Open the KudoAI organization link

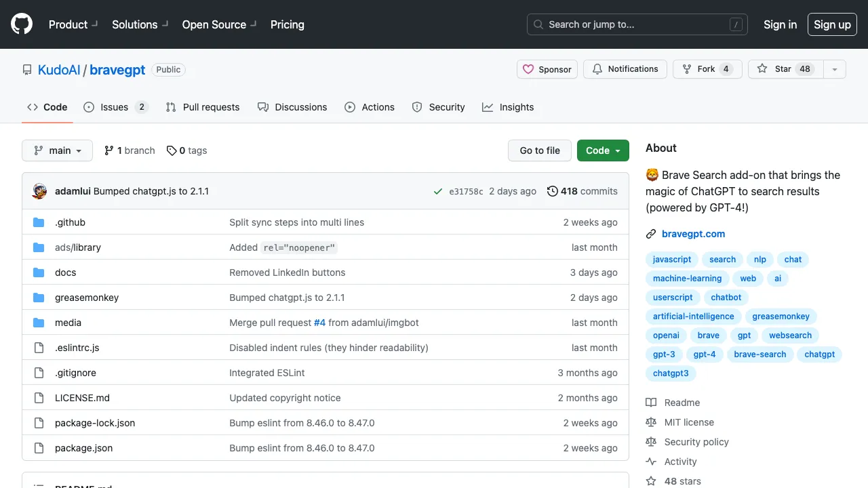pyautogui.click(x=59, y=70)
